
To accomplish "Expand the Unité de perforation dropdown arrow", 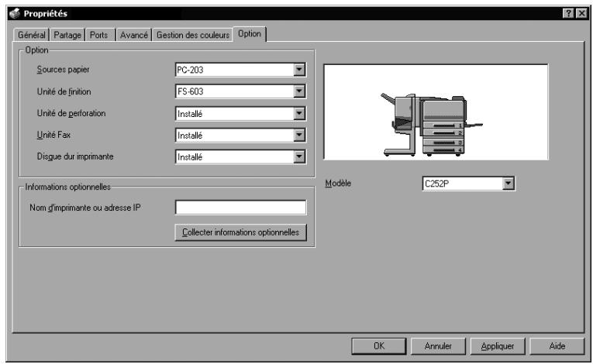I will [x=299, y=113].
